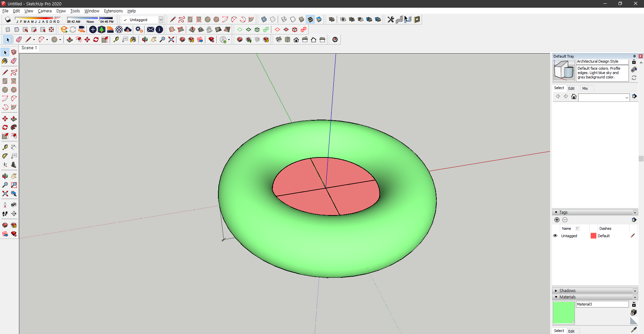This screenshot has width=644, height=334.
Task: Toggle Back Edges style
Action: pyautogui.click(x=273, y=19)
